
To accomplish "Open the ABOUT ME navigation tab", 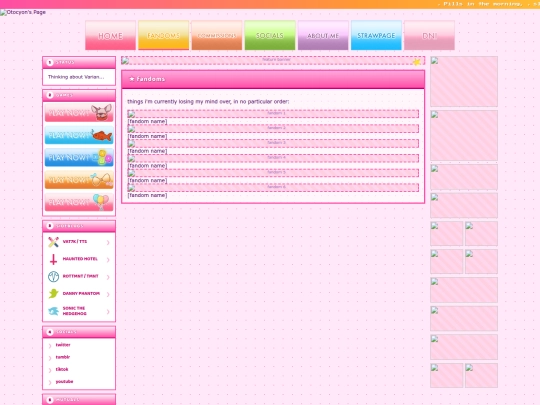I will [323, 35].
